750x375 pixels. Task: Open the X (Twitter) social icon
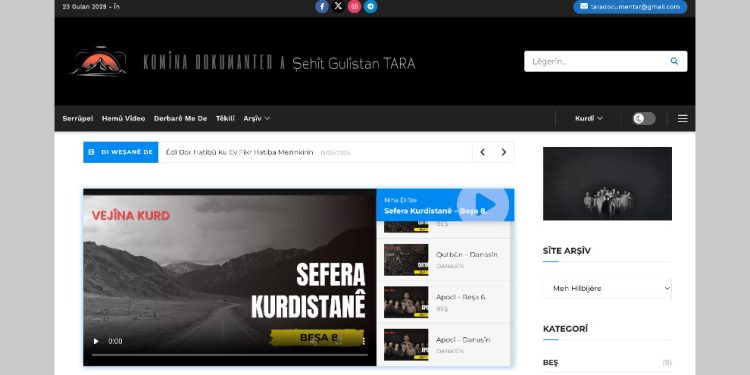point(338,7)
